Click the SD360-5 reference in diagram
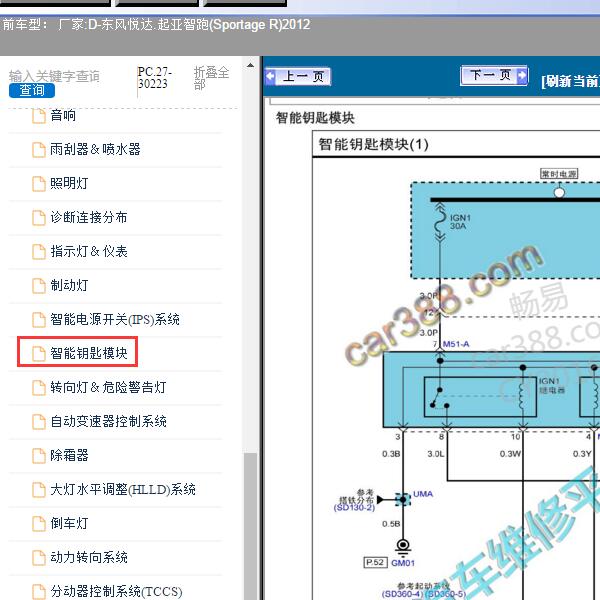Screen dimensions: 600x600 point(445,594)
